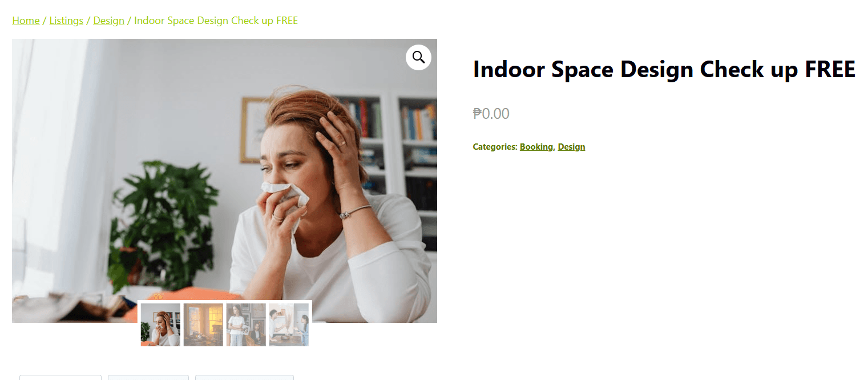
Task: Open the Booking category link
Action: pyautogui.click(x=536, y=147)
